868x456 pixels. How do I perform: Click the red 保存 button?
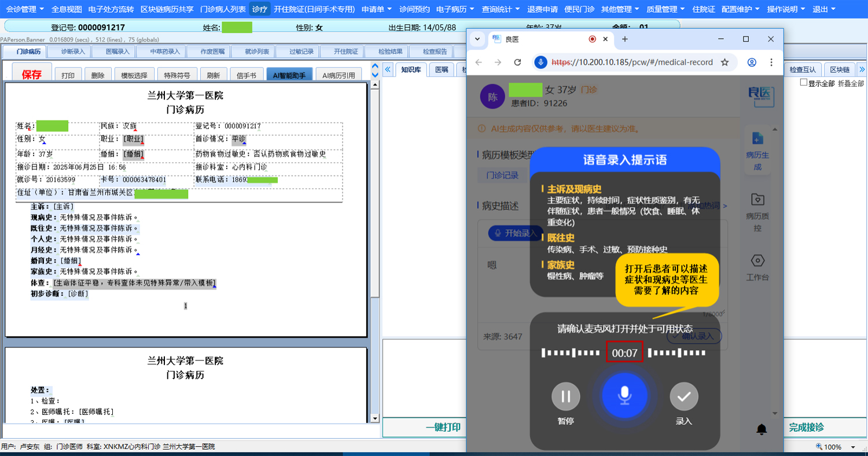tap(32, 75)
